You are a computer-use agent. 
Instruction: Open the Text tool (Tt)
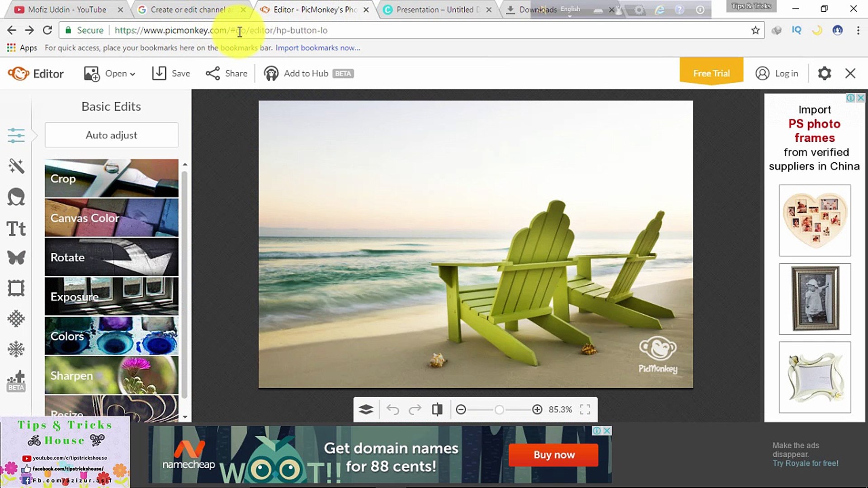point(16,229)
